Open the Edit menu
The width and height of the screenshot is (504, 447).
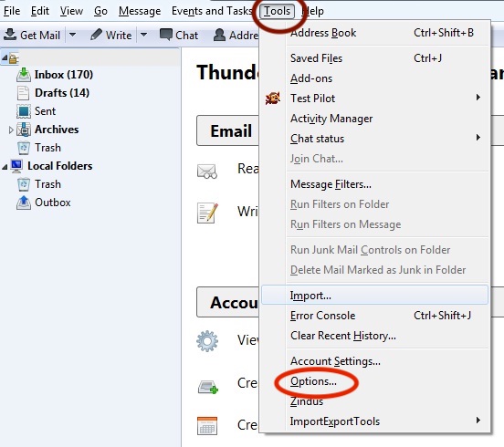(x=40, y=11)
